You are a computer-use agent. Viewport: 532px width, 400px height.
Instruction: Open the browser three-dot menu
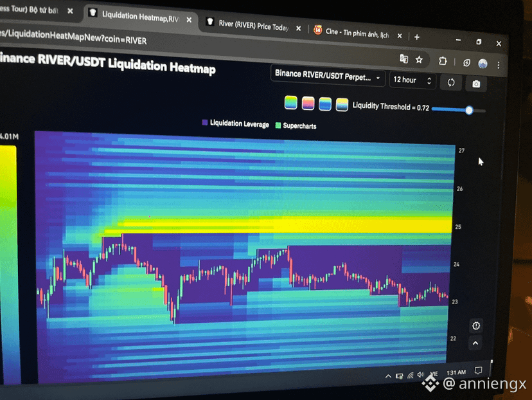[x=499, y=65]
